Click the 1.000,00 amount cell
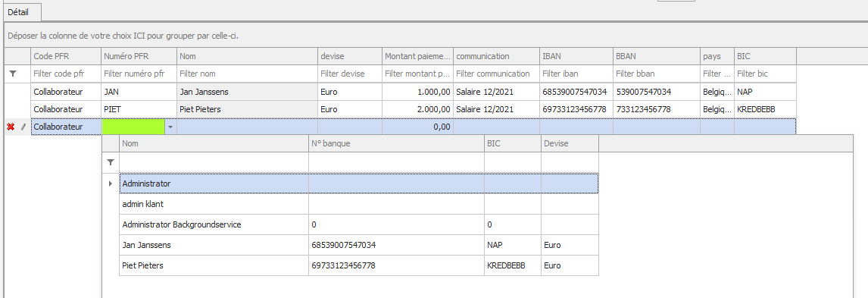 click(x=417, y=92)
